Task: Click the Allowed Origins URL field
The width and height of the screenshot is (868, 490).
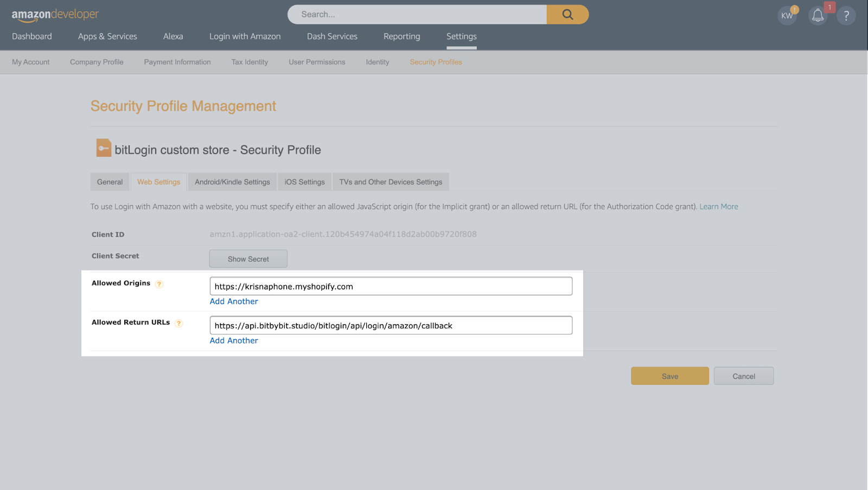Action: point(391,286)
